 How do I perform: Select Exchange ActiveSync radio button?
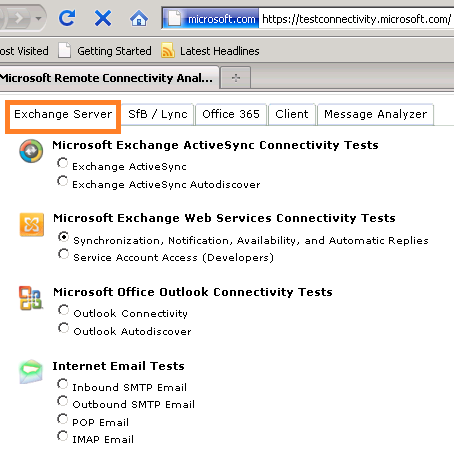tap(62, 163)
